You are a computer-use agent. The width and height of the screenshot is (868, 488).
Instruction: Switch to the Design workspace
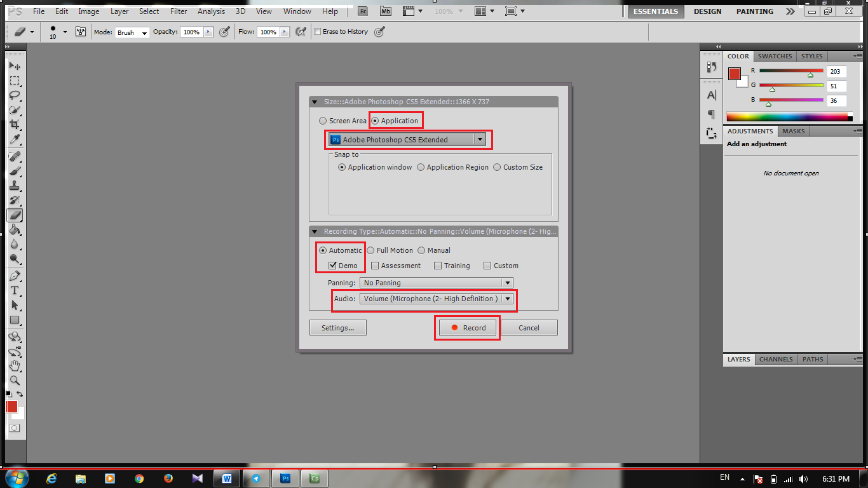pyautogui.click(x=707, y=11)
